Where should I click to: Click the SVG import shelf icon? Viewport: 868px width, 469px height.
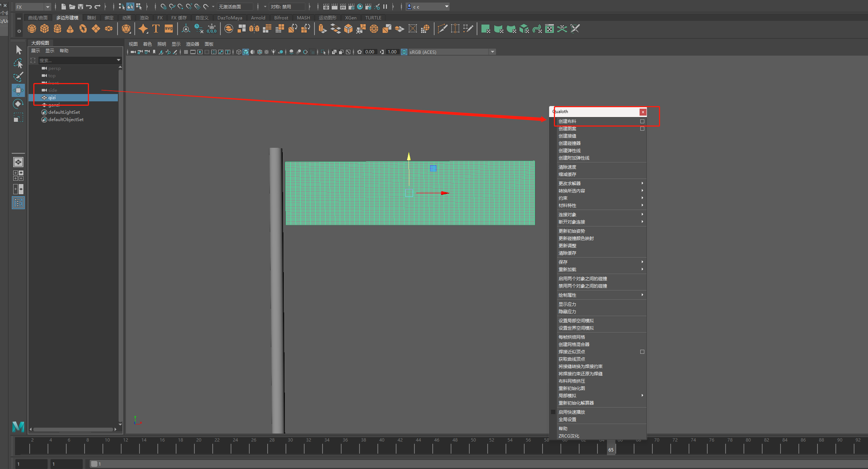pyautogui.click(x=169, y=29)
